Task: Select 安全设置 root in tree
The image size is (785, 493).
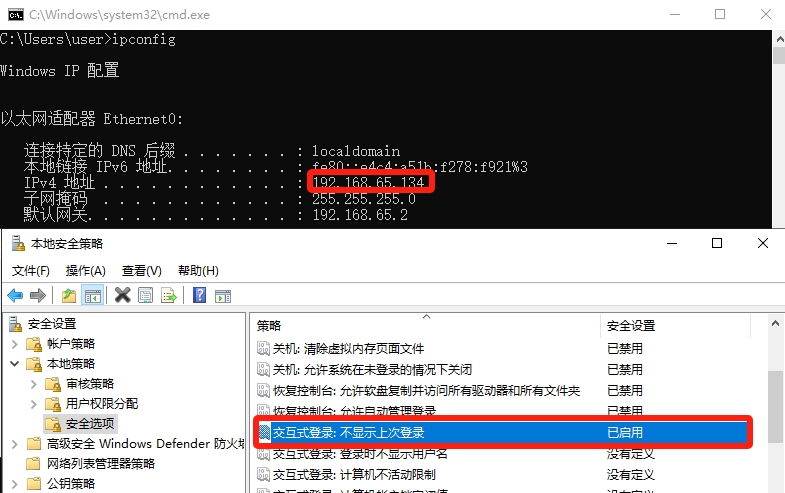Action: (52, 324)
